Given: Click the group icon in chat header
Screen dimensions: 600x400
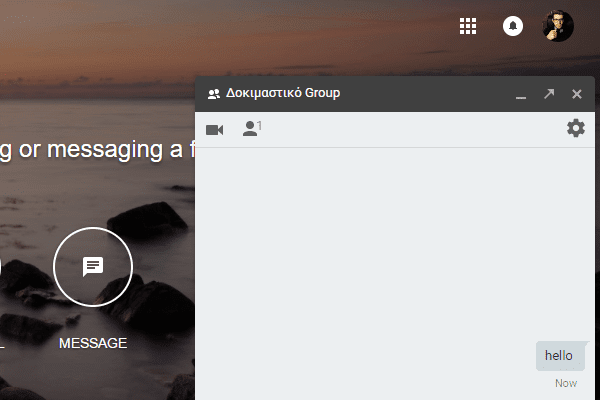Looking at the screenshot, I should (x=214, y=94).
